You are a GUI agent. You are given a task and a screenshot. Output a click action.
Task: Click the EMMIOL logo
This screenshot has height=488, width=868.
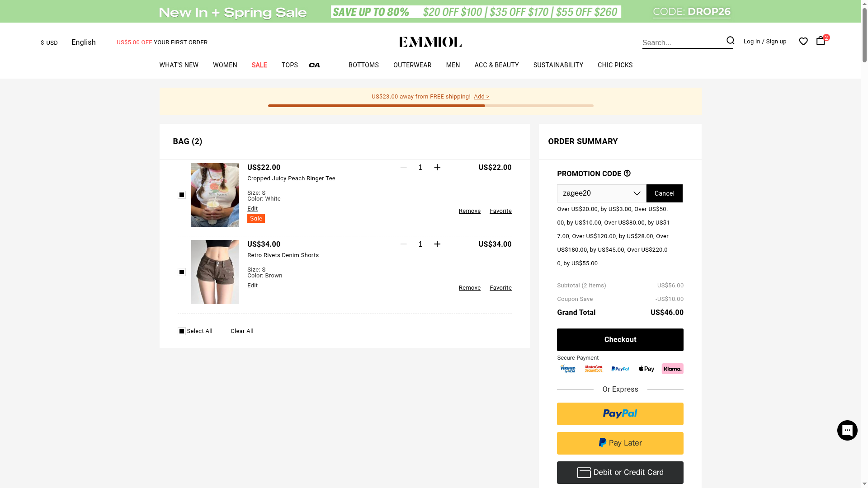430,42
